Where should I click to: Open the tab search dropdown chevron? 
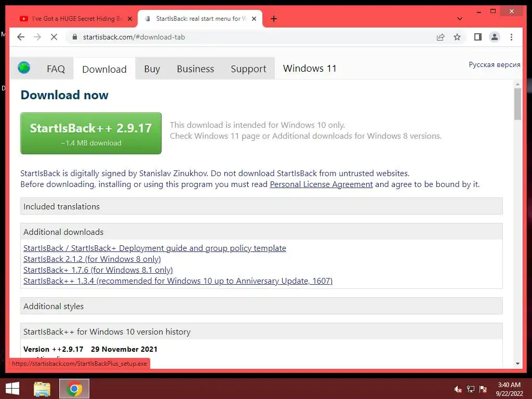(459, 19)
